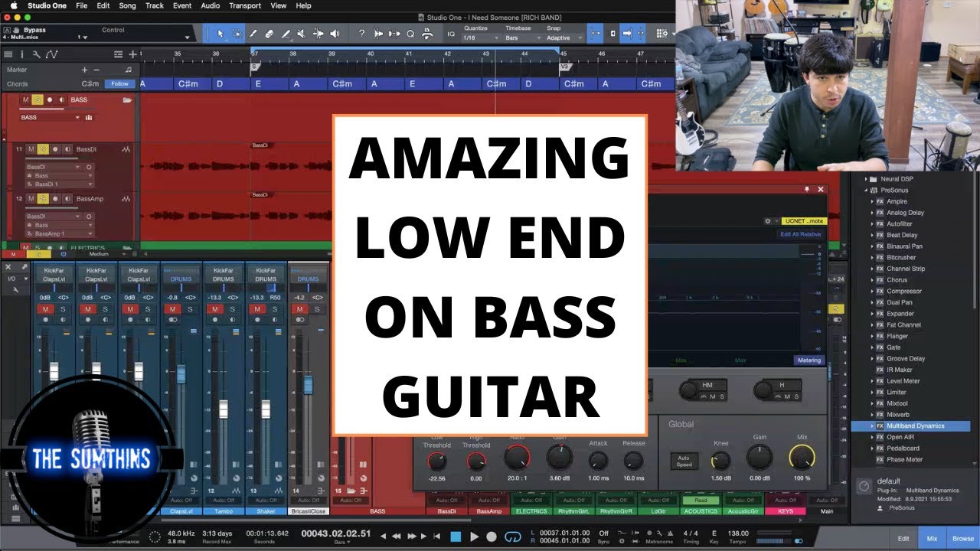The height and width of the screenshot is (551, 980).
Task: Select the Range tool
Action: tap(237, 34)
